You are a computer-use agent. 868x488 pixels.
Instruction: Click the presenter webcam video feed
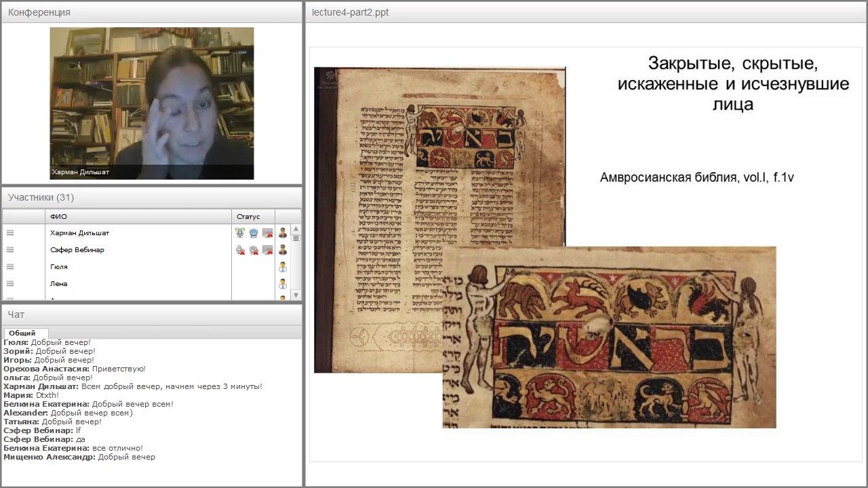click(x=152, y=103)
